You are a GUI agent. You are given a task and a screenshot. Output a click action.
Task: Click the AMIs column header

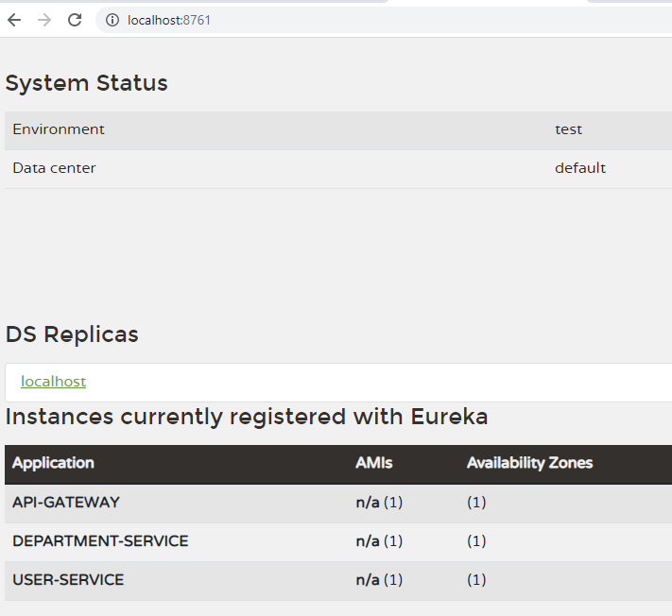point(373,463)
